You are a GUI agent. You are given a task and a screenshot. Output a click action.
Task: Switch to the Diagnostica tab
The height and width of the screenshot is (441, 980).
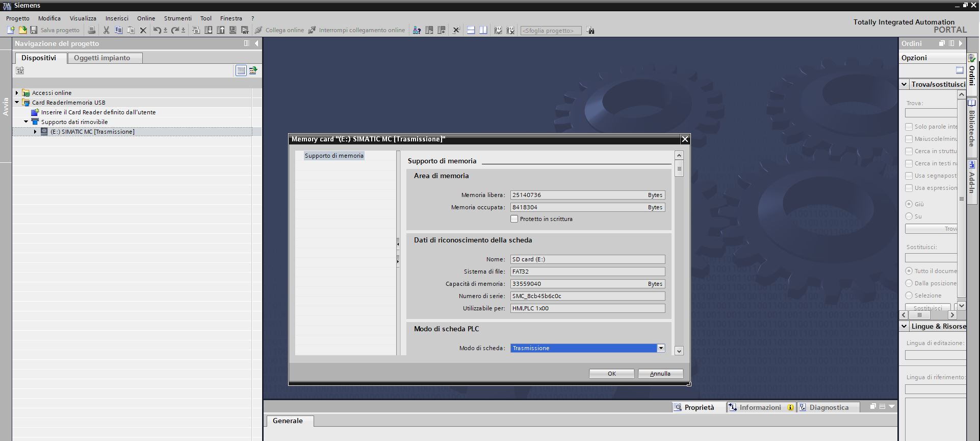[x=829, y=407]
